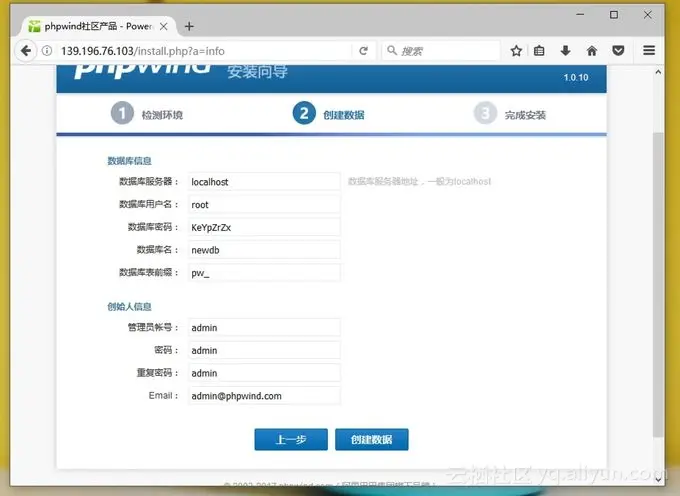The width and height of the screenshot is (680, 496).
Task: Click the 安装向导 header text
Action: 257,72
